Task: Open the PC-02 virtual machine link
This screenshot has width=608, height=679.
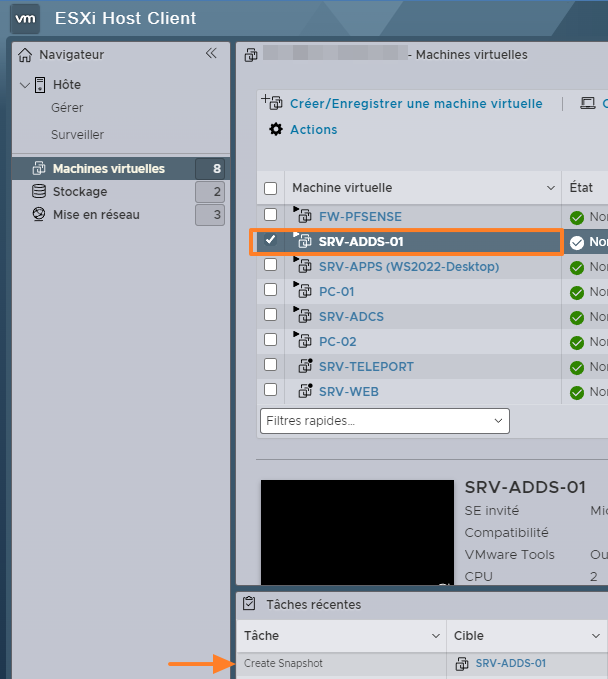Action: 337,342
